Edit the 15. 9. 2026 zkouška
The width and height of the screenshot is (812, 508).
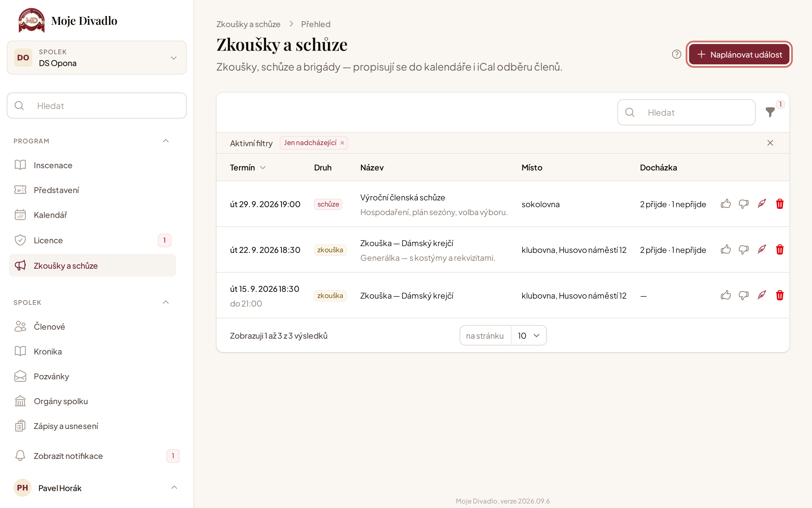click(762, 295)
